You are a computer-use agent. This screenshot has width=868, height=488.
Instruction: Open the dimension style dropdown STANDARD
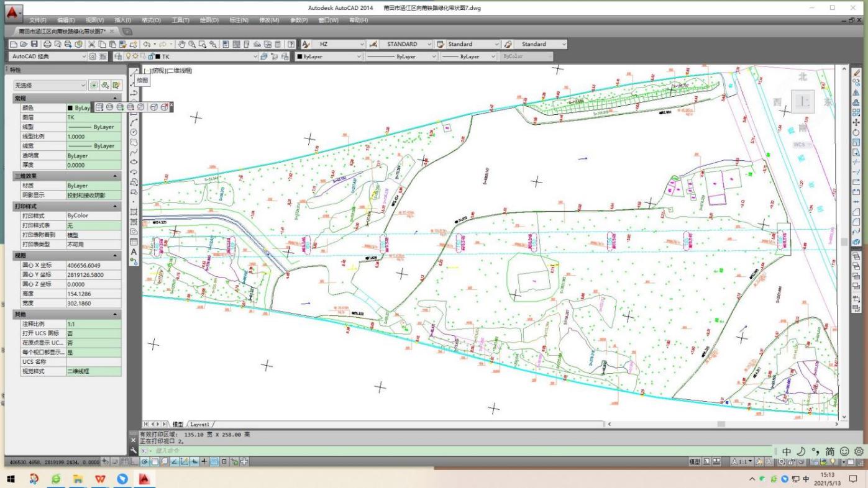[407, 44]
